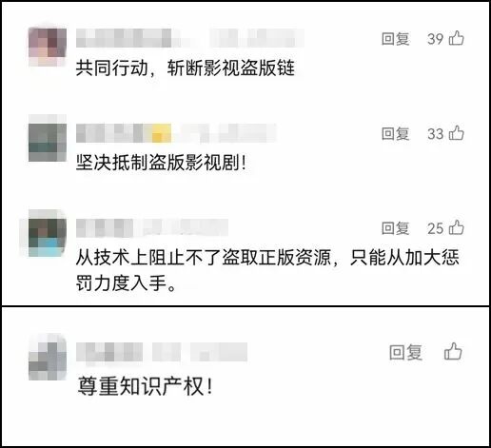491x448 pixels.
Task: Select comment text 共同行动，斩断影视盗版链
Action: coord(186,68)
